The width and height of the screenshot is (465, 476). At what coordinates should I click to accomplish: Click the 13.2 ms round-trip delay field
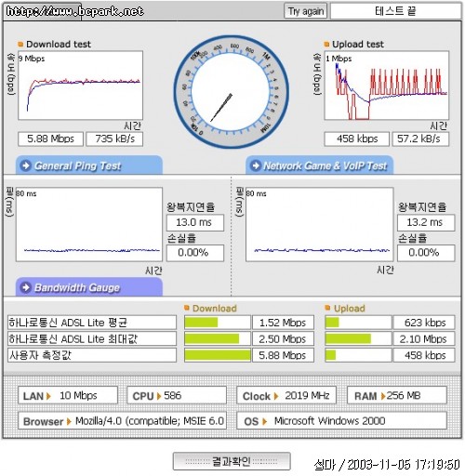click(x=426, y=222)
